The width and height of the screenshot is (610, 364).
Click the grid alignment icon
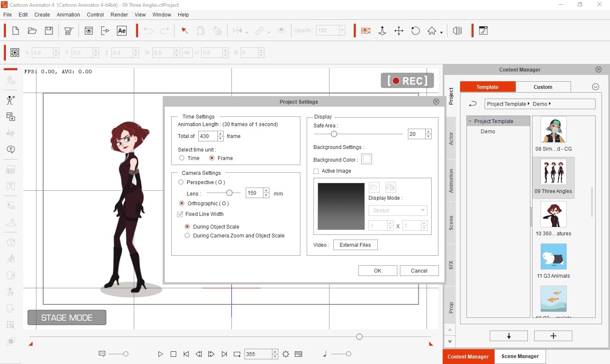pyautogui.click(x=15, y=52)
